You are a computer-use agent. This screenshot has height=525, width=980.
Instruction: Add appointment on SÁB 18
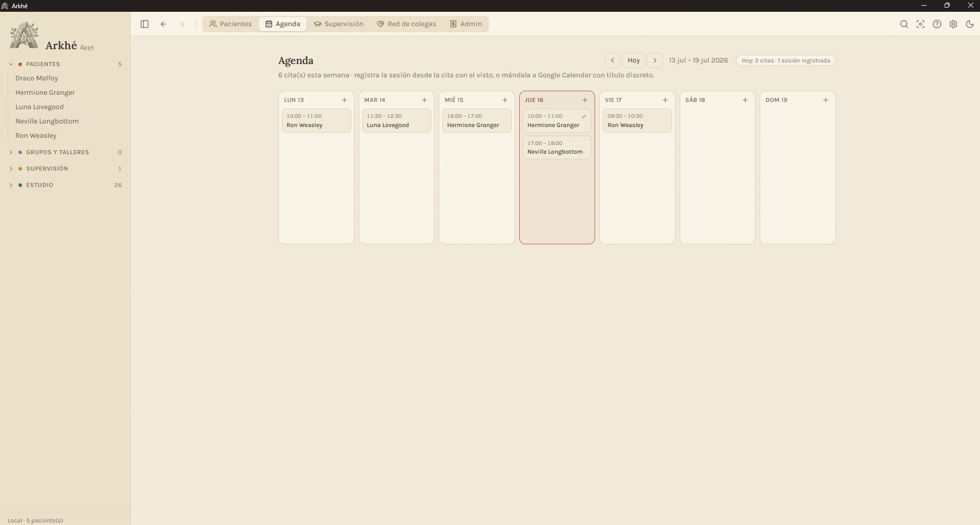tap(745, 100)
